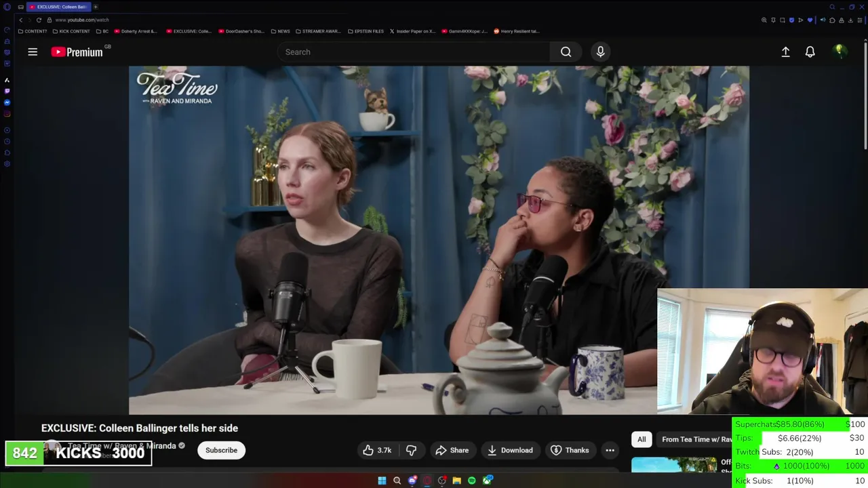Open the EPSTEIN FILES bookmarks folder
Screen dimensions: 868x488
[x=366, y=31]
